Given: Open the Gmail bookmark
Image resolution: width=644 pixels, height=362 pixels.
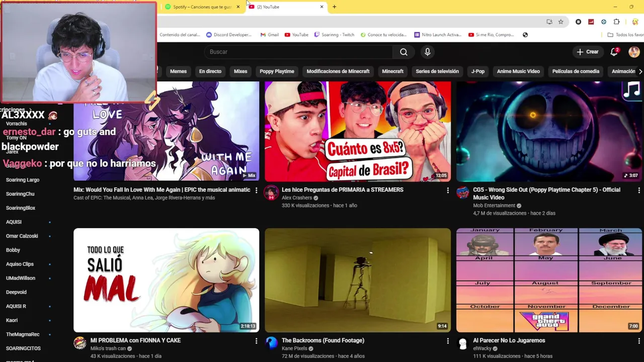Looking at the screenshot, I should (270, 35).
